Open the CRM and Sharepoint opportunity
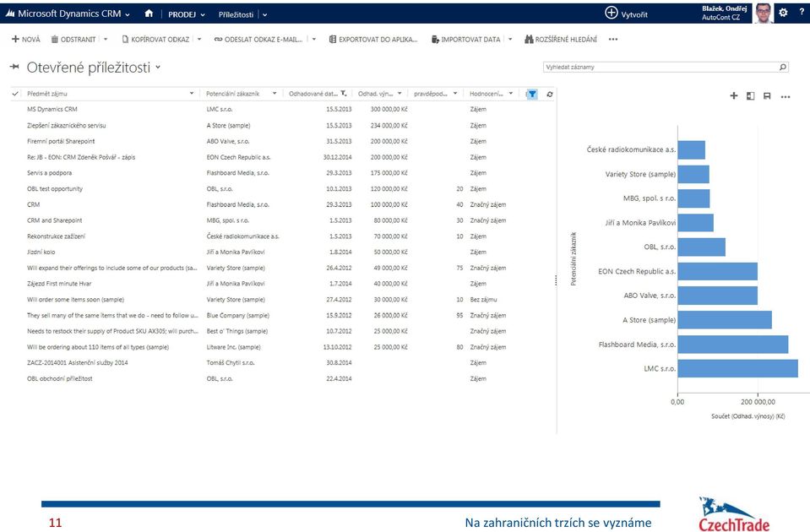Viewport: 810px width, 532px height. pos(54,220)
